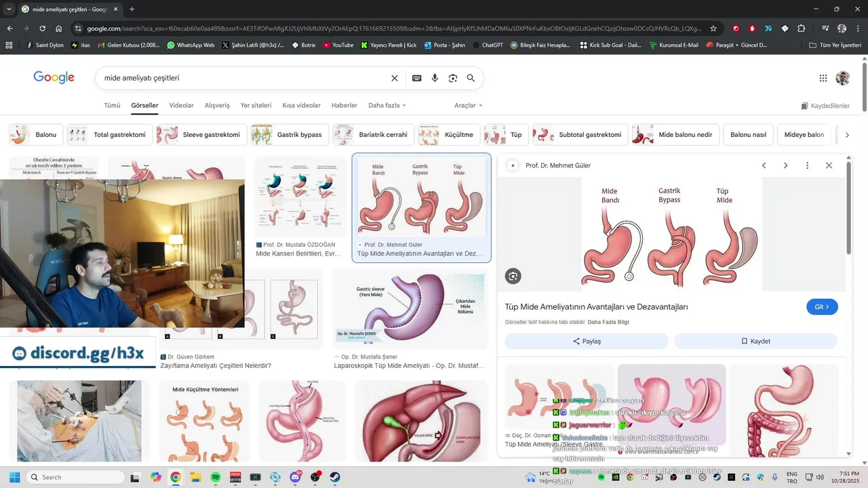
Task: Open more options in image preview panel
Action: coord(807,165)
